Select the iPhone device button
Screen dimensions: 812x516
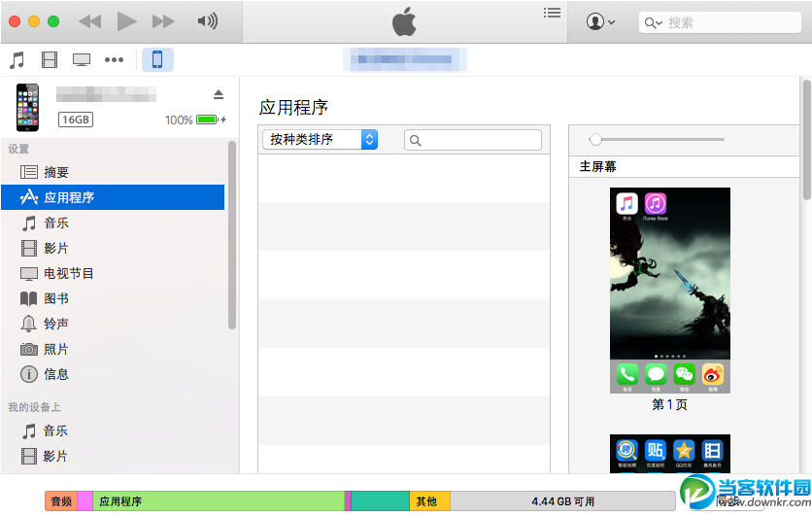point(157,59)
